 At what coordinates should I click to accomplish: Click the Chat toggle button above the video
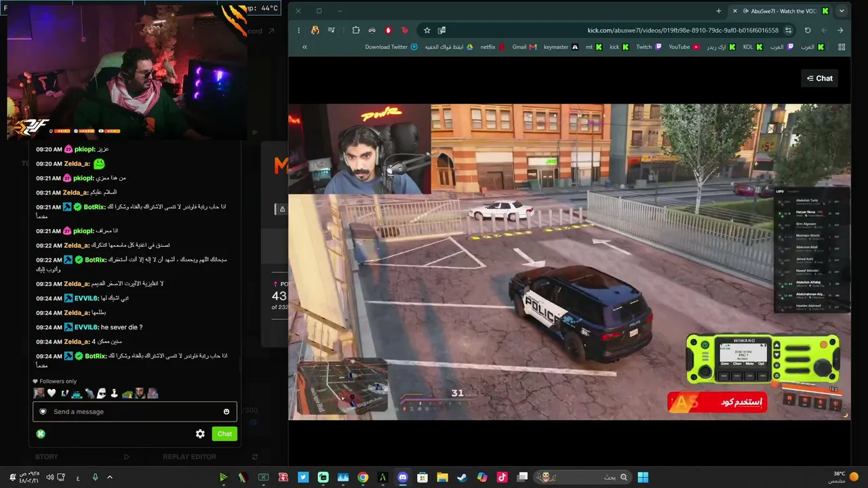[819, 79]
